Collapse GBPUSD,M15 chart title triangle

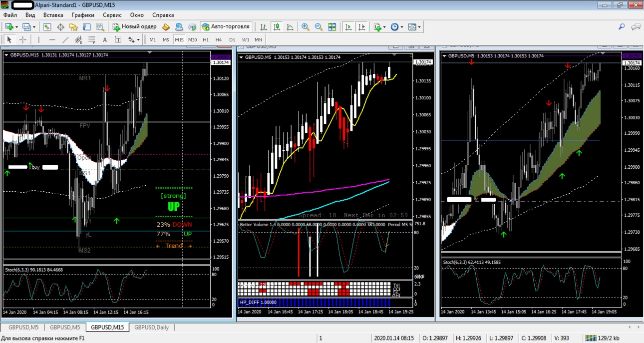coord(6,55)
